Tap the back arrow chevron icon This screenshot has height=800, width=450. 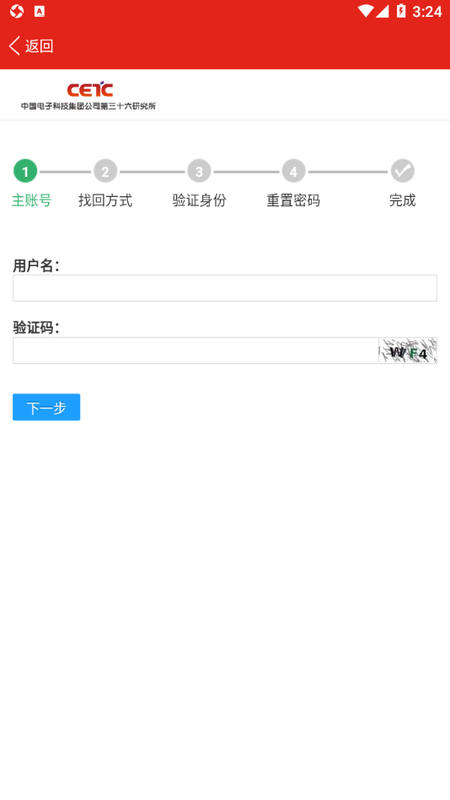[x=14, y=46]
